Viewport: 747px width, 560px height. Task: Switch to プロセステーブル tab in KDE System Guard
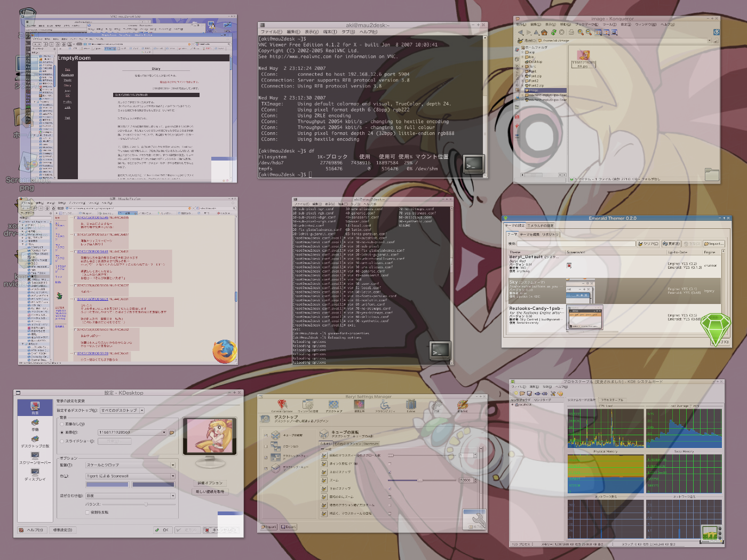[612, 399]
